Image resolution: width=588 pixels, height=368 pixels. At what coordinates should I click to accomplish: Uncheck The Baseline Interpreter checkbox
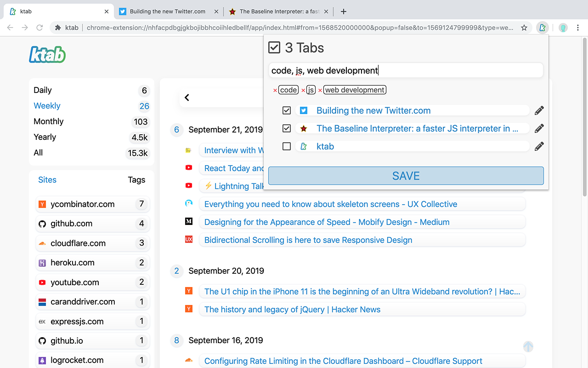287,128
